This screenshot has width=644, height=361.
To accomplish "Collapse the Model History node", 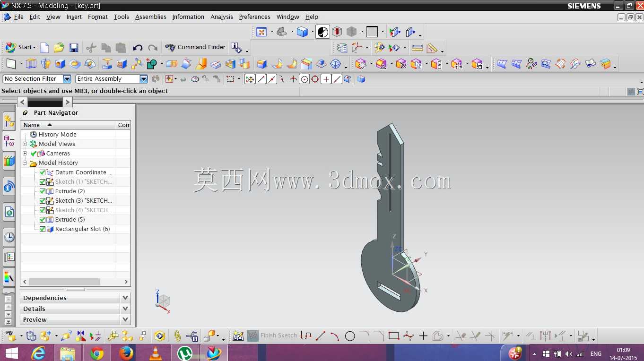I will point(25,163).
